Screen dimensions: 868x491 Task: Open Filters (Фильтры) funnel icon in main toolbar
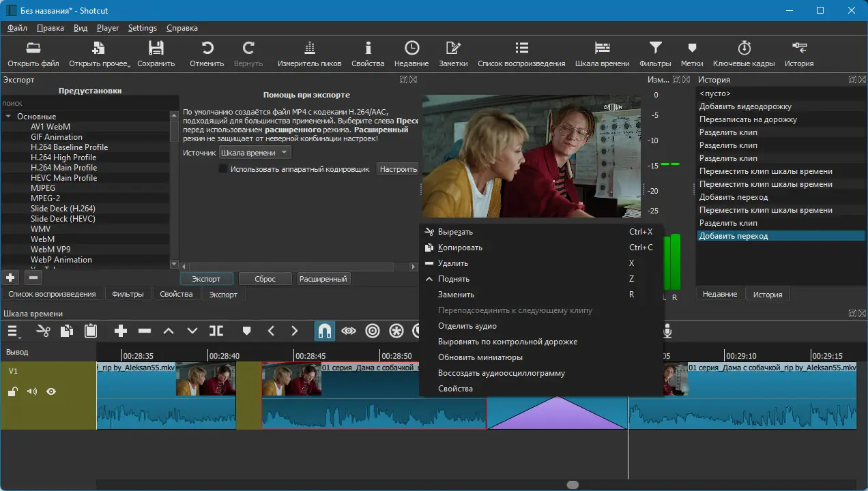click(655, 48)
